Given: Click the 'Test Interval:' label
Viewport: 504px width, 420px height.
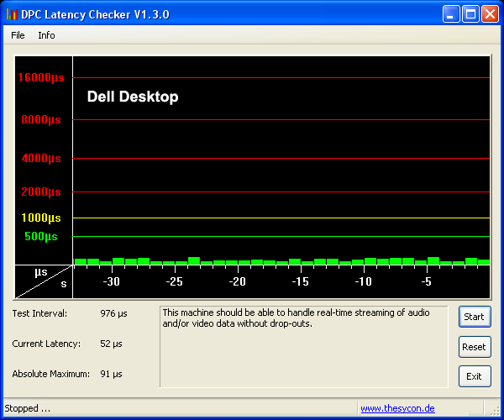Looking at the screenshot, I should 39,313.
